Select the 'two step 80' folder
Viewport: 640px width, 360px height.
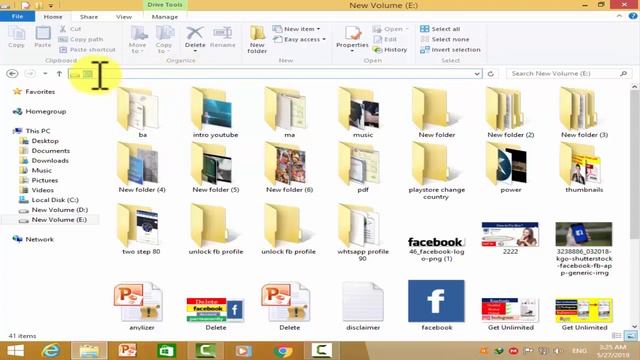coord(141,229)
